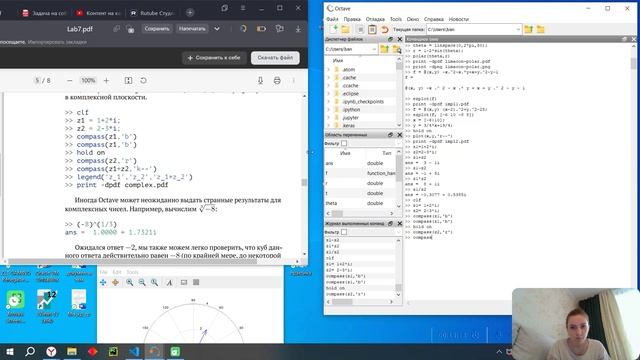Zoom out the PDF with minus button
The width and height of the screenshot is (640, 360).
pos(69,80)
